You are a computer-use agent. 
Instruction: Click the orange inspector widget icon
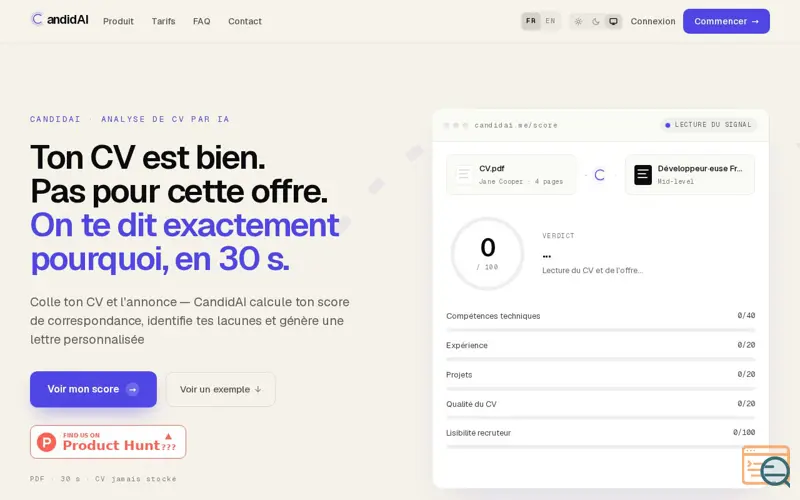click(x=766, y=465)
